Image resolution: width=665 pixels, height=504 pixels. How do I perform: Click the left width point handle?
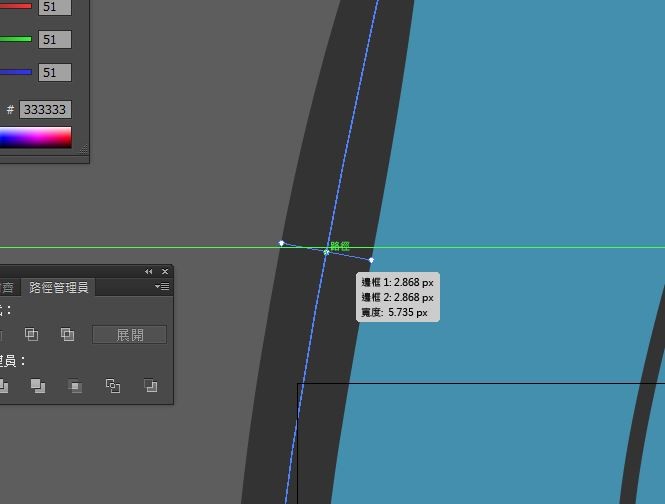281,243
